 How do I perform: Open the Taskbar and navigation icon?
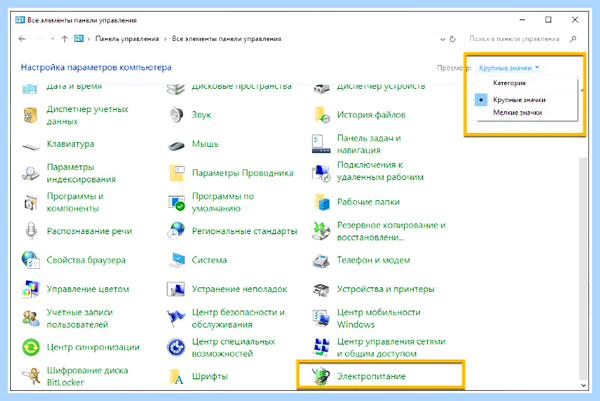point(321,144)
